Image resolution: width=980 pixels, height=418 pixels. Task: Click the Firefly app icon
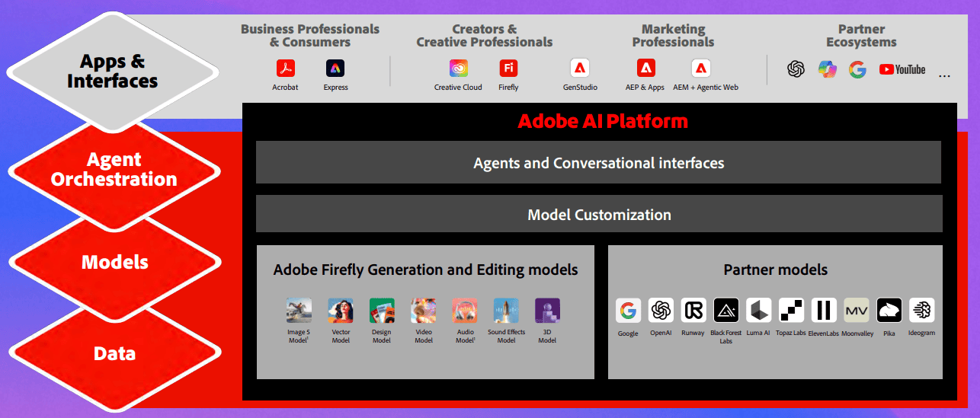coord(508,69)
